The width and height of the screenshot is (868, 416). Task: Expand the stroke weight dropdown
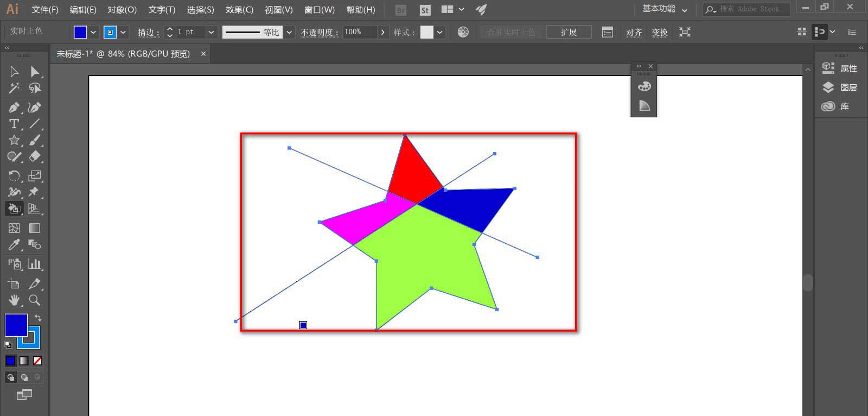[x=211, y=32]
